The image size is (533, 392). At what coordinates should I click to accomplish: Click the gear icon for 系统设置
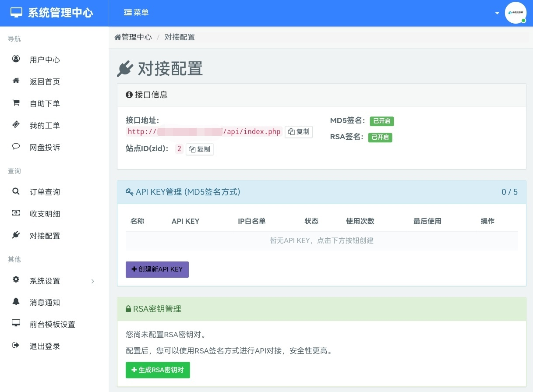(16, 280)
